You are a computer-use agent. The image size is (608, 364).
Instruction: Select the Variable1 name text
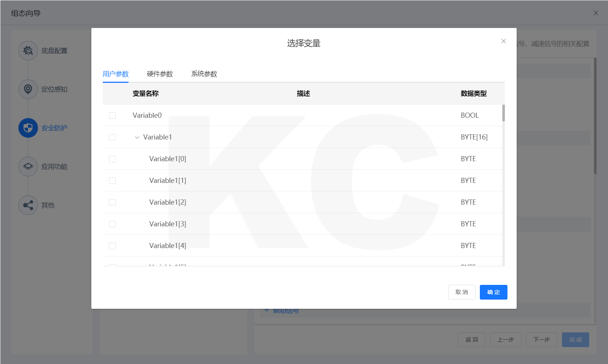click(x=158, y=137)
